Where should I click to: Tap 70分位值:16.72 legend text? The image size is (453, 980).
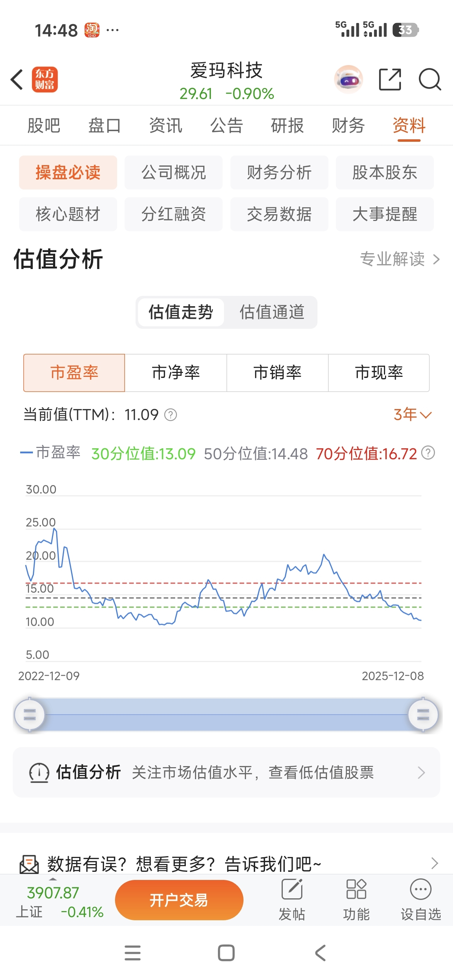(x=367, y=454)
